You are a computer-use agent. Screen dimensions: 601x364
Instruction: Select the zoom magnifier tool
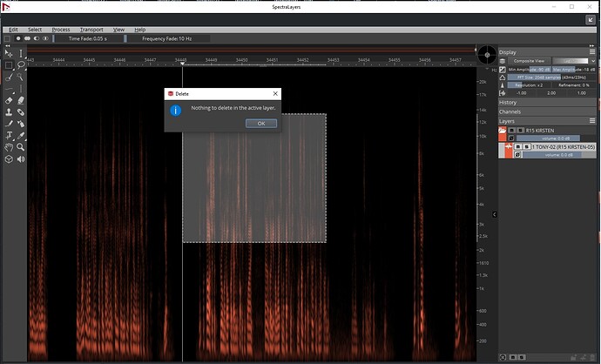(x=21, y=147)
